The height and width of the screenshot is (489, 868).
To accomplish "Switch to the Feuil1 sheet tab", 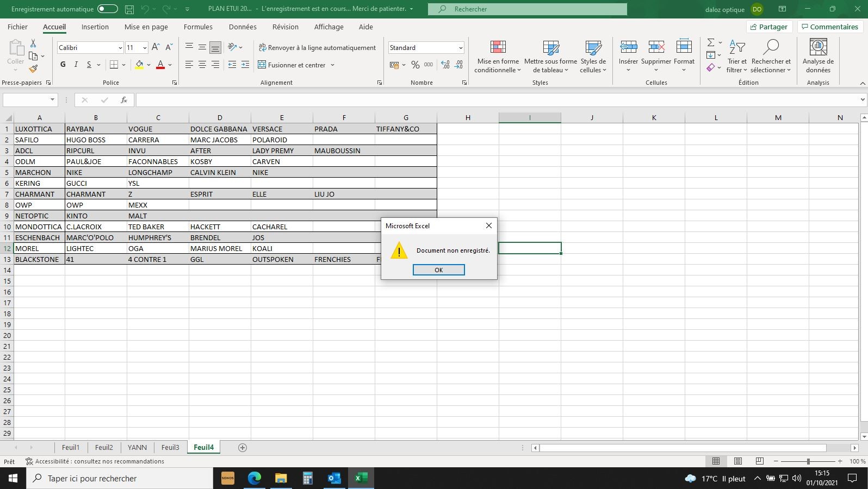I will pos(71,447).
